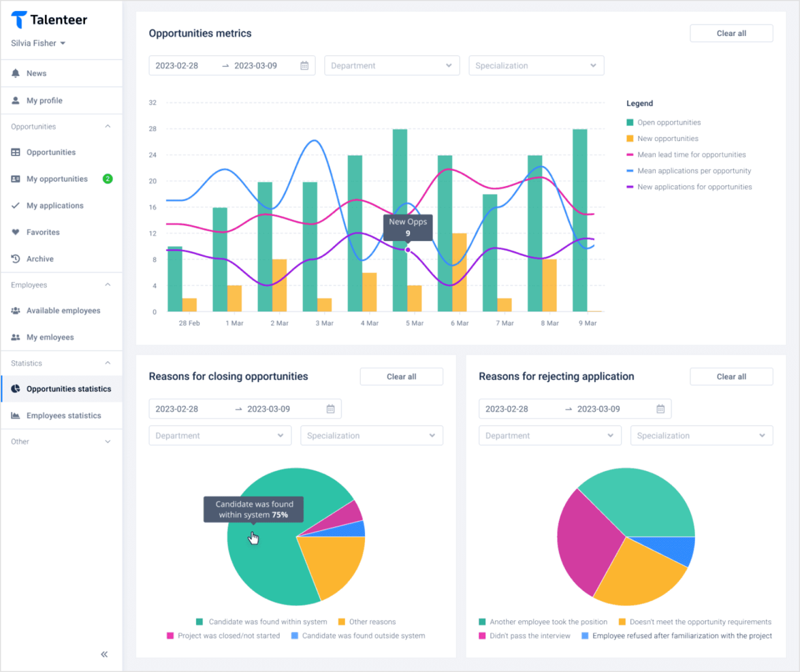Click the heart icon for Favorites

point(16,232)
